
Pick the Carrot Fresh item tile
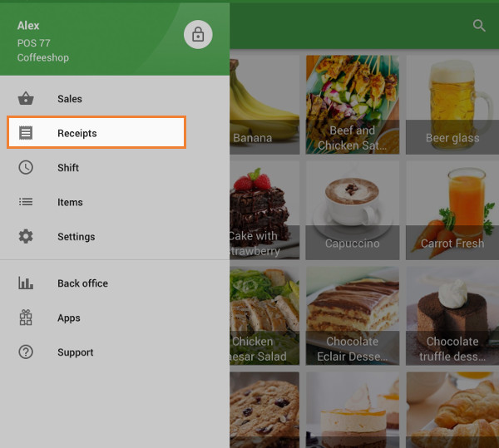click(x=452, y=210)
